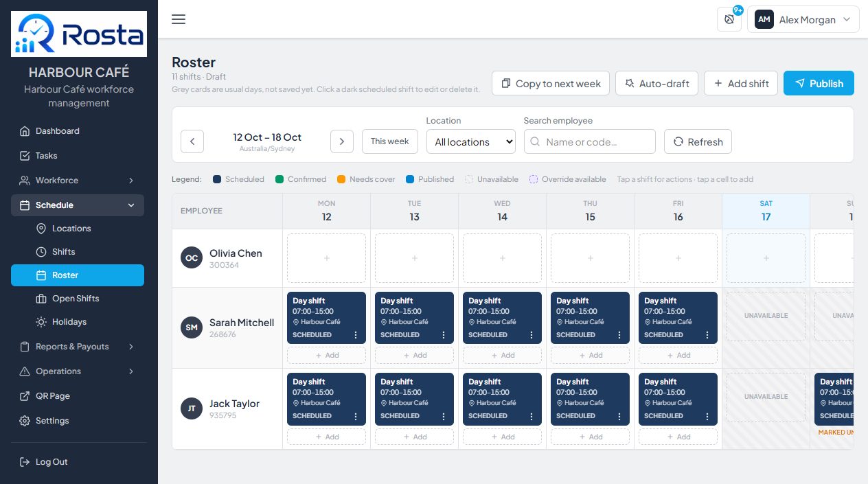Open Jack Taylor's Thursday Day shift card
The image size is (868, 484).
click(591, 399)
